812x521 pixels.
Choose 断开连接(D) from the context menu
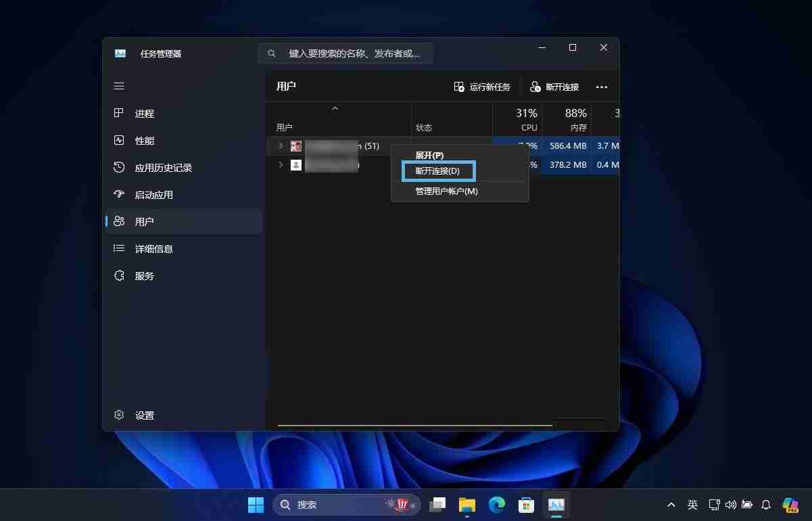tap(439, 171)
